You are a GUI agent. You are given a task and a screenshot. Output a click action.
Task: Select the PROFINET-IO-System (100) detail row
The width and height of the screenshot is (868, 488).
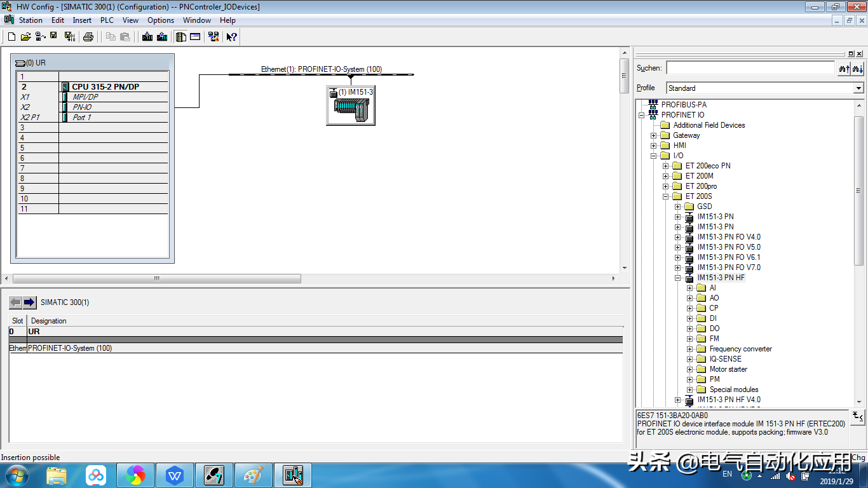pyautogui.click(x=316, y=348)
